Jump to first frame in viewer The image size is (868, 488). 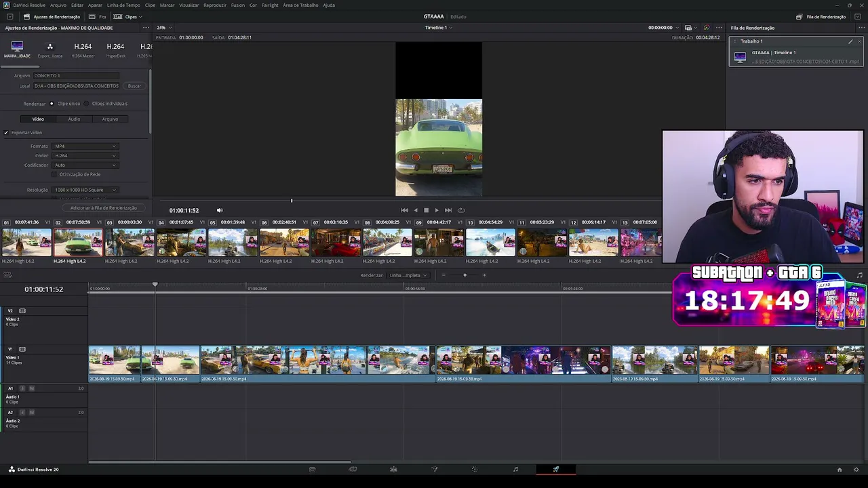[x=404, y=210]
